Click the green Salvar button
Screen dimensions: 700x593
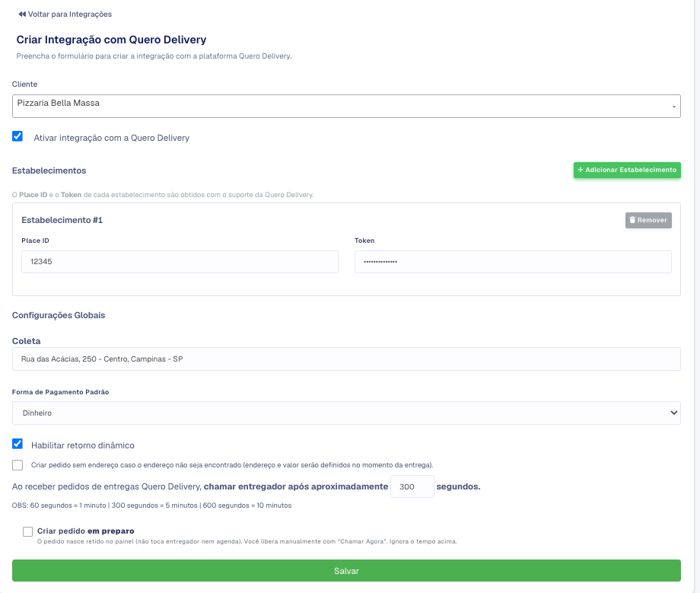pos(346,571)
